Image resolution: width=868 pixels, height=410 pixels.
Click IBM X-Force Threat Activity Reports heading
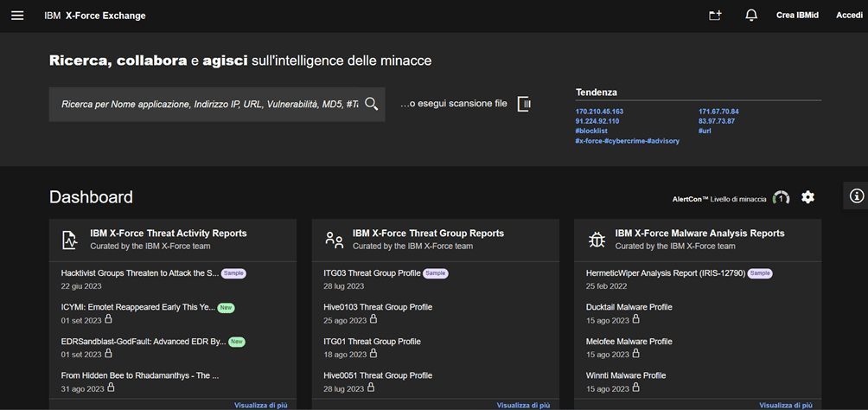(169, 234)
